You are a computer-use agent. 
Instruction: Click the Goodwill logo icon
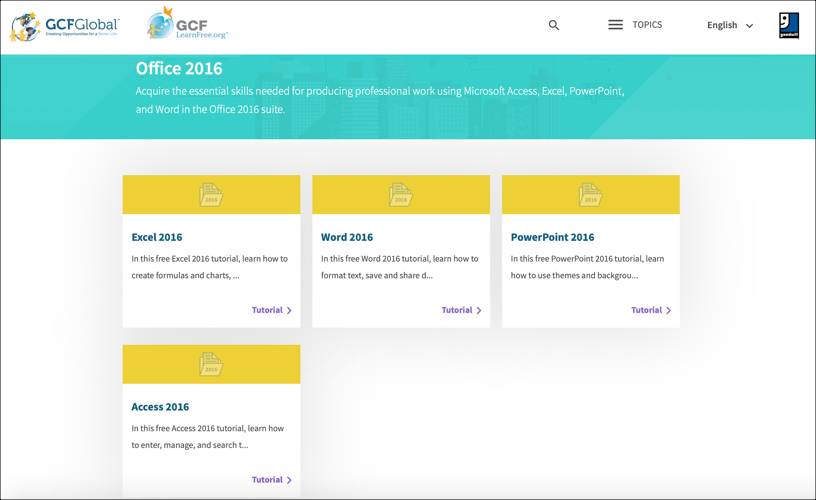point(788,25)
